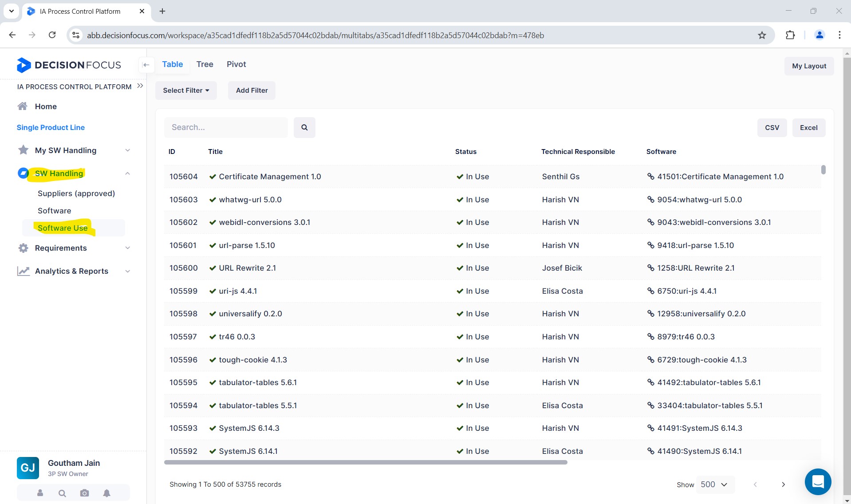Click the chart icon beside Analytics & Reports
Image resolution: width=851 pixels, height=504 pixels.
point(23,271)
